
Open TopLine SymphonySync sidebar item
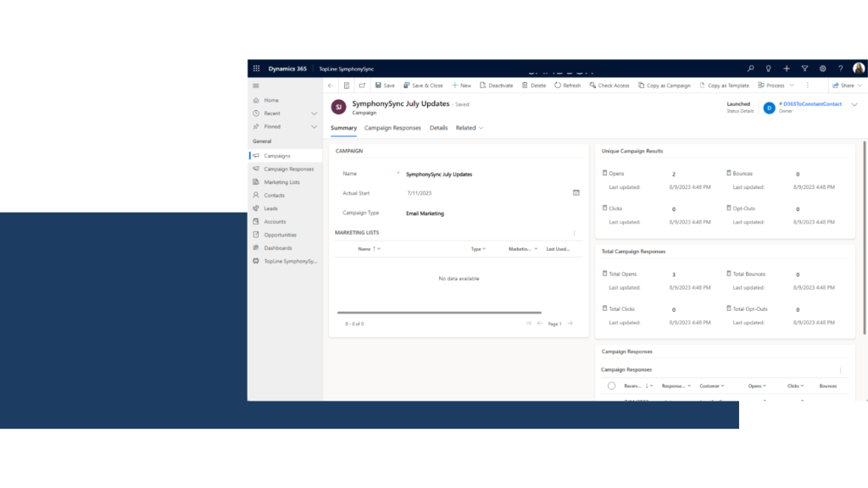pyautogui.click(x=285, y=261)
